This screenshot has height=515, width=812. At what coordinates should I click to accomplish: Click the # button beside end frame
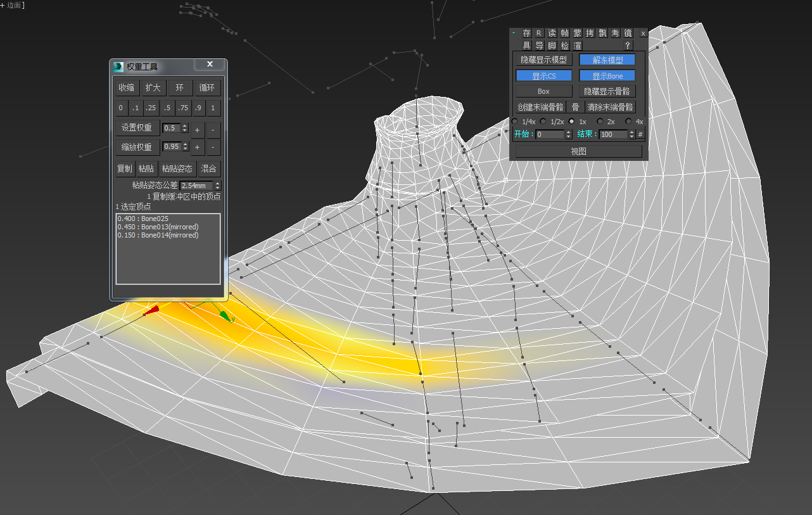tap(640, 134)
